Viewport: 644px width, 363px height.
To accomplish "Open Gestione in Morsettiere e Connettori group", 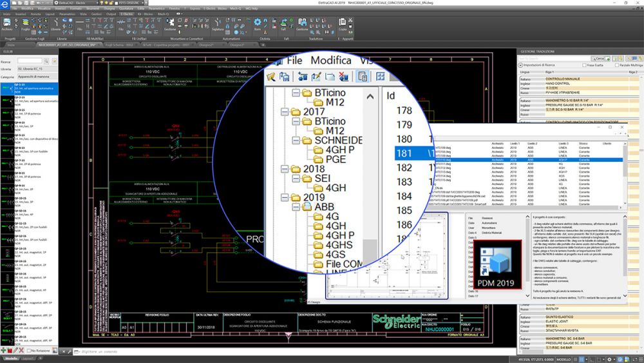I will point(170,25).
